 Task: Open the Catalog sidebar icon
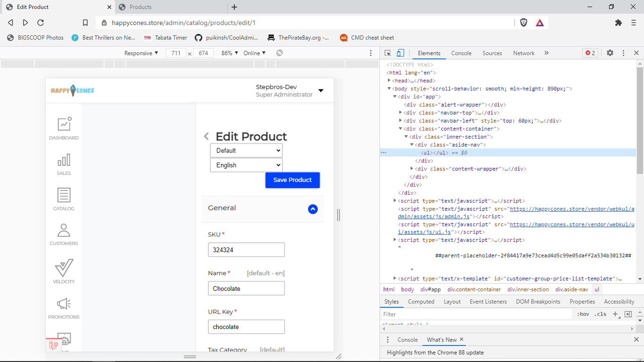(64, 199)
